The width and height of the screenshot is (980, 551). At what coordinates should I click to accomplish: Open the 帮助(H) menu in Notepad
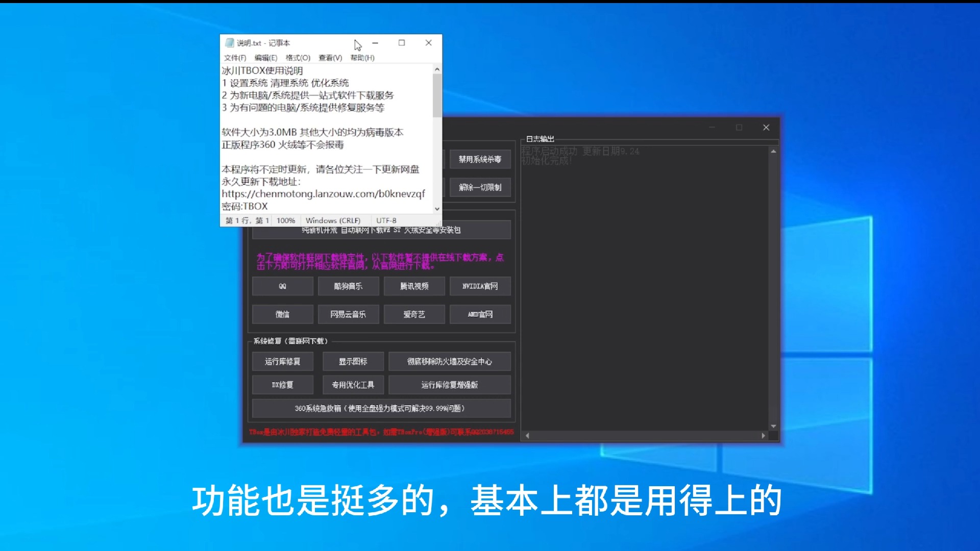point(362,58)
